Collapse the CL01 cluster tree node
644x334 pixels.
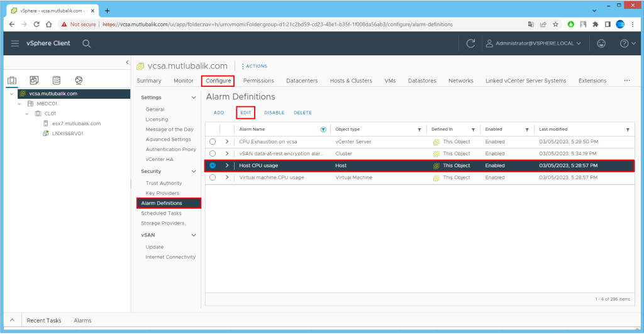pos(27,114)
